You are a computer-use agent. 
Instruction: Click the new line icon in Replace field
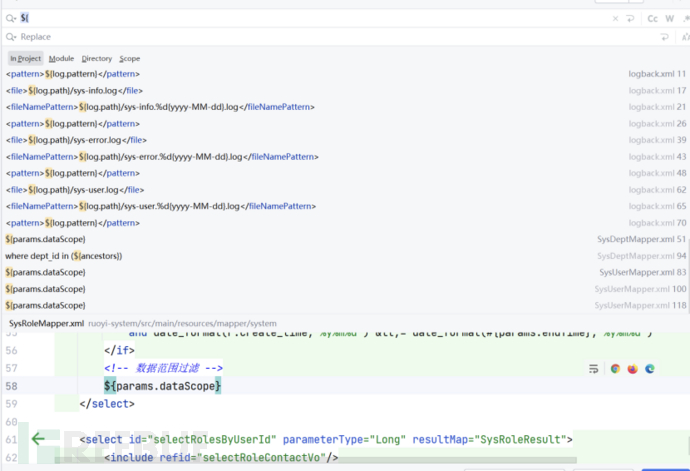click(665, 37)
